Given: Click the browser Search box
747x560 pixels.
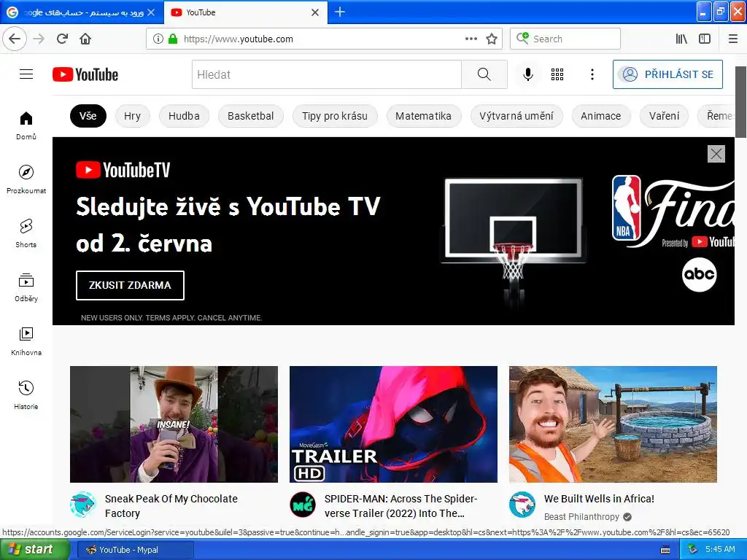Looking at the screenshot, I should [x=565, y=39].
